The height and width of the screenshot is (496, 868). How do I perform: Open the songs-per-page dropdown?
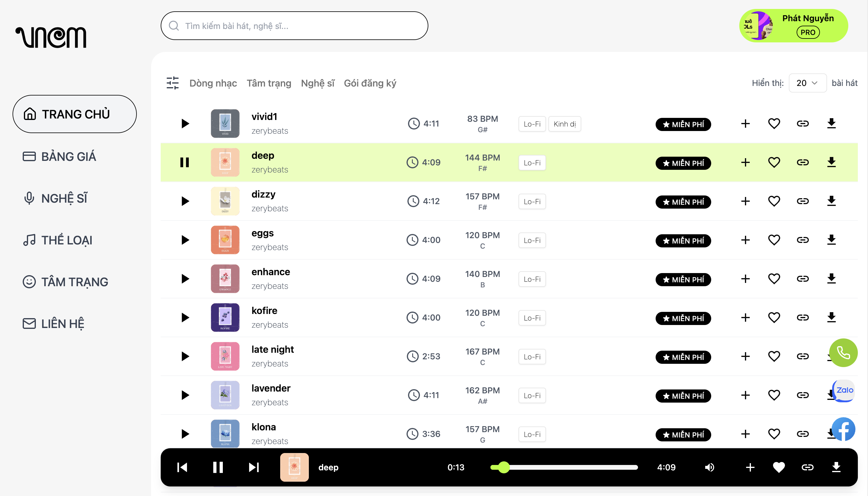pyautogui.click(x=807, y=83)
